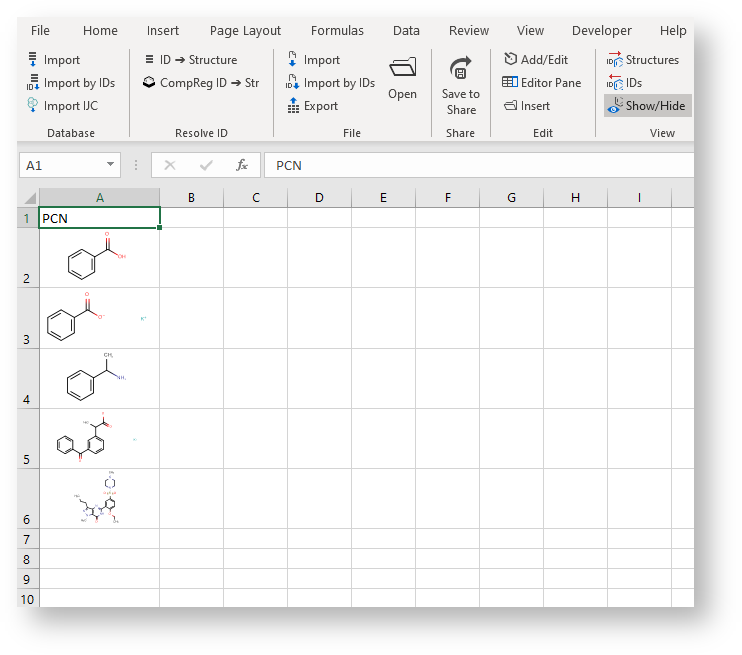Open a file with the Open folder icon
Viewport: 742px width, 655px height.
click(402, 68)
